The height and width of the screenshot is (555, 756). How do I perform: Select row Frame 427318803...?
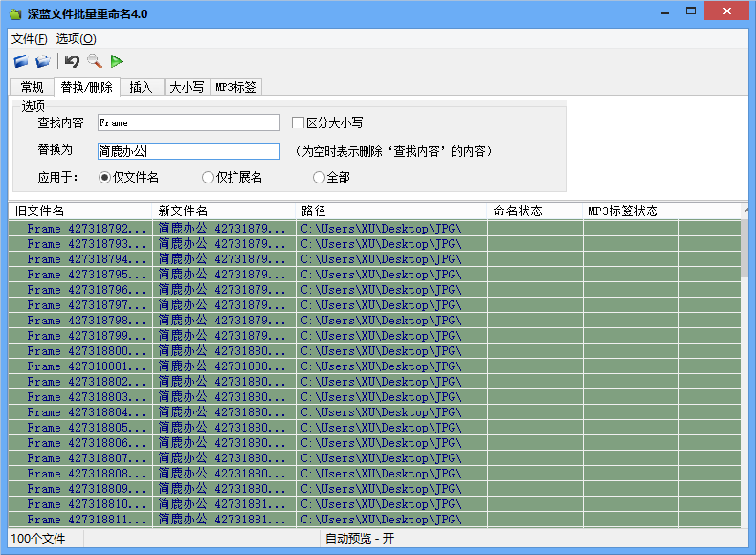coord(374,397)
